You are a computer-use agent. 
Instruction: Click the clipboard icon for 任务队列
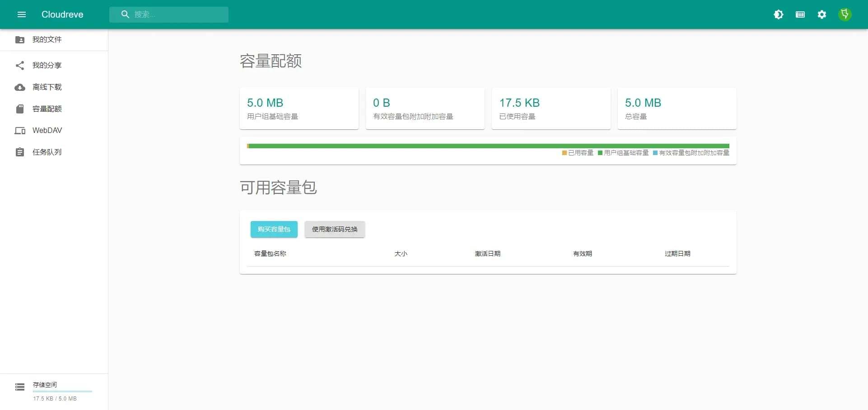20,152
